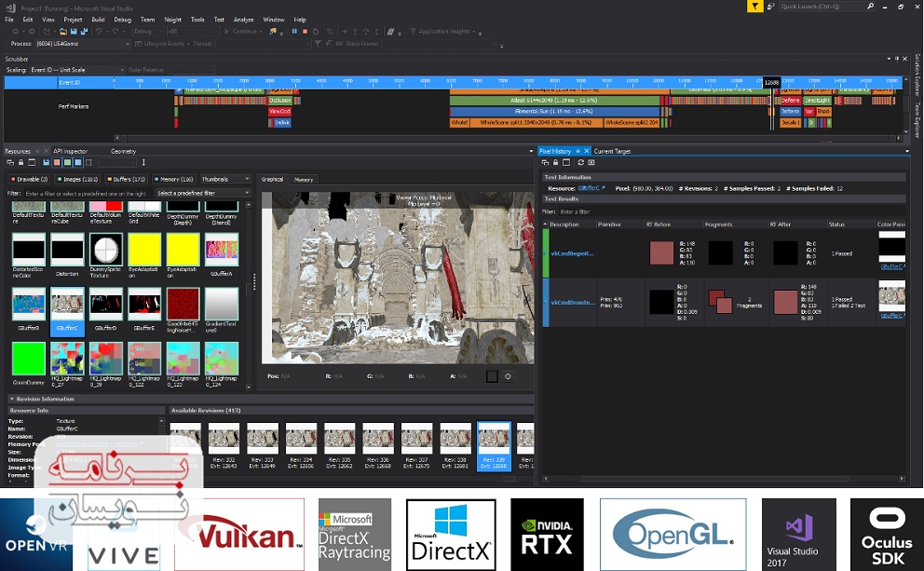Image resolution: width=924 pixels, height=571 pixels.
Task: Toggle the Drawable resource filter
Action: [x=28, y=179]
